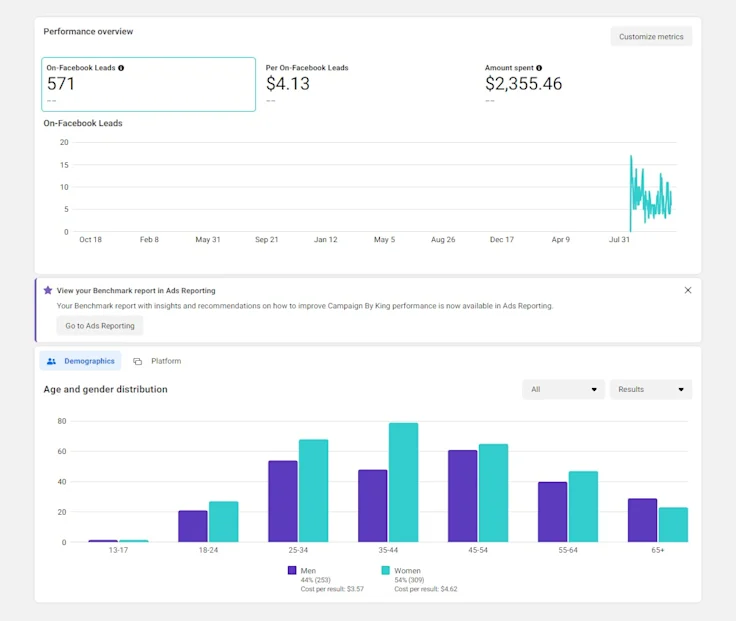
Task: Open the info icon beside On-Facebook Leads
Action: tap(121, 68)
